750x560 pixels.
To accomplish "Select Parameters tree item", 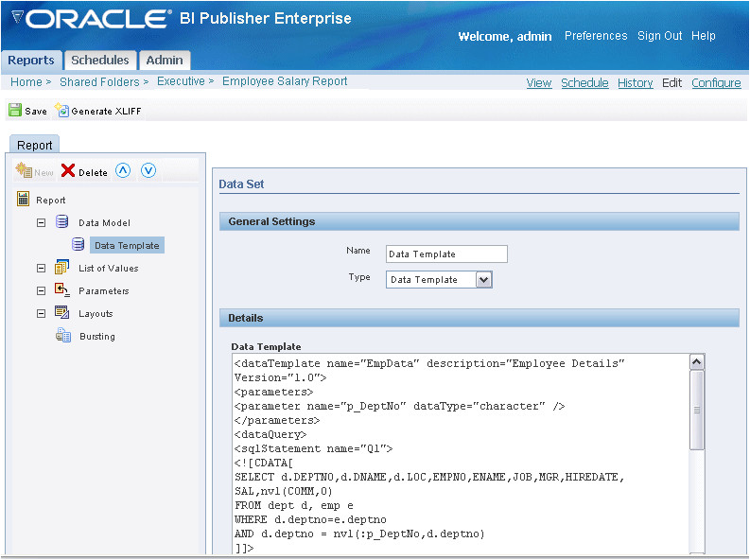I will point(104,290).
